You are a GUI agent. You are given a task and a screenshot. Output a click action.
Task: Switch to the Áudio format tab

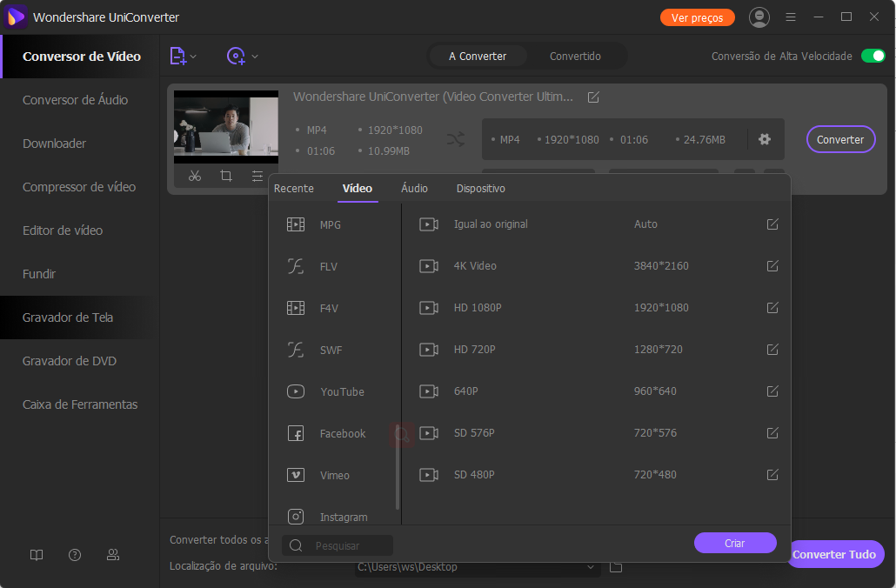coord(414,189)
